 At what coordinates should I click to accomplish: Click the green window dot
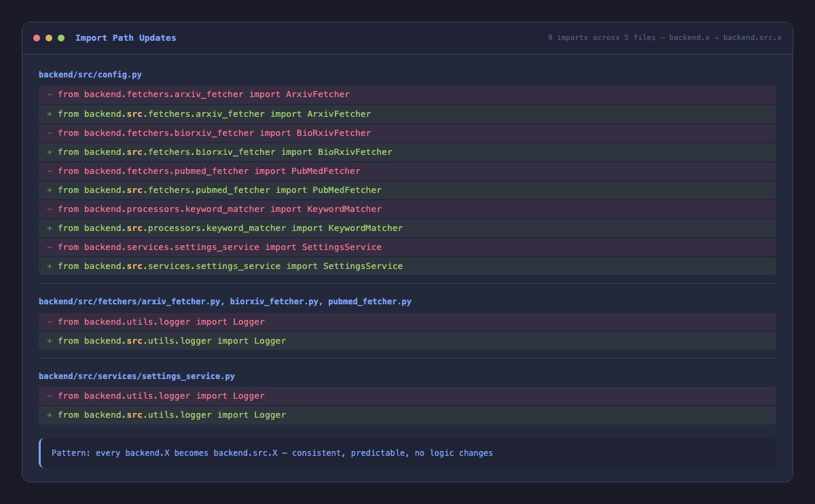(61, 38)
